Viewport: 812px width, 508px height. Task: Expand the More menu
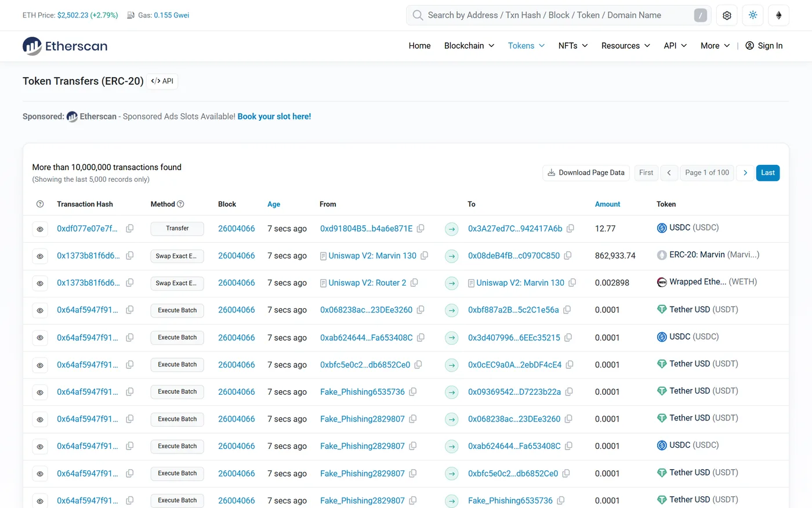click(x=715, y=46)
